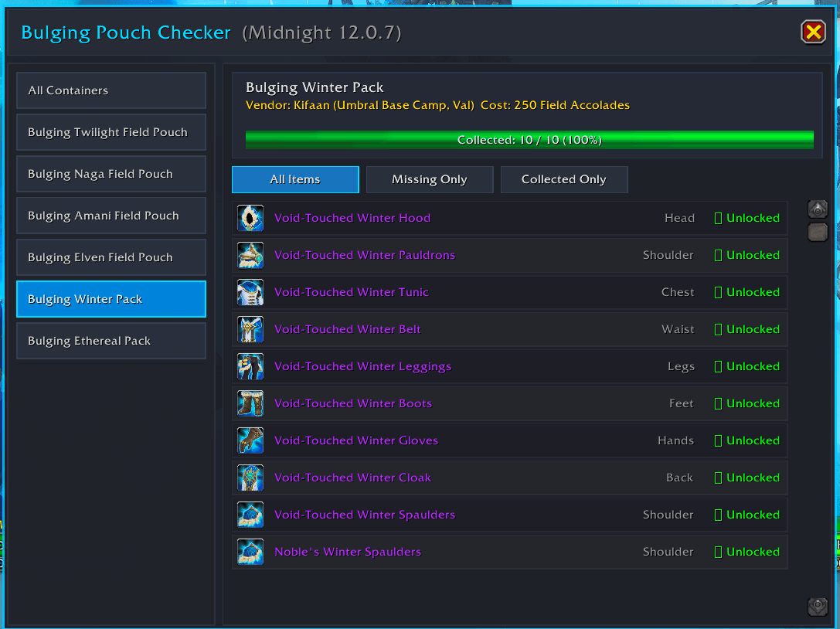Screen dimensions: 840x629
Task: Select All Containers in the sidebar
Action: (x=111, y=90)
